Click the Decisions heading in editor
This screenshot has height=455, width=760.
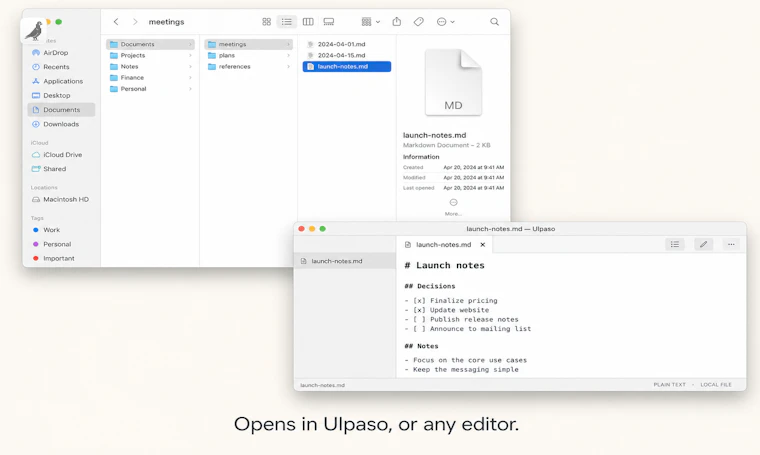[x=430, y=286]
